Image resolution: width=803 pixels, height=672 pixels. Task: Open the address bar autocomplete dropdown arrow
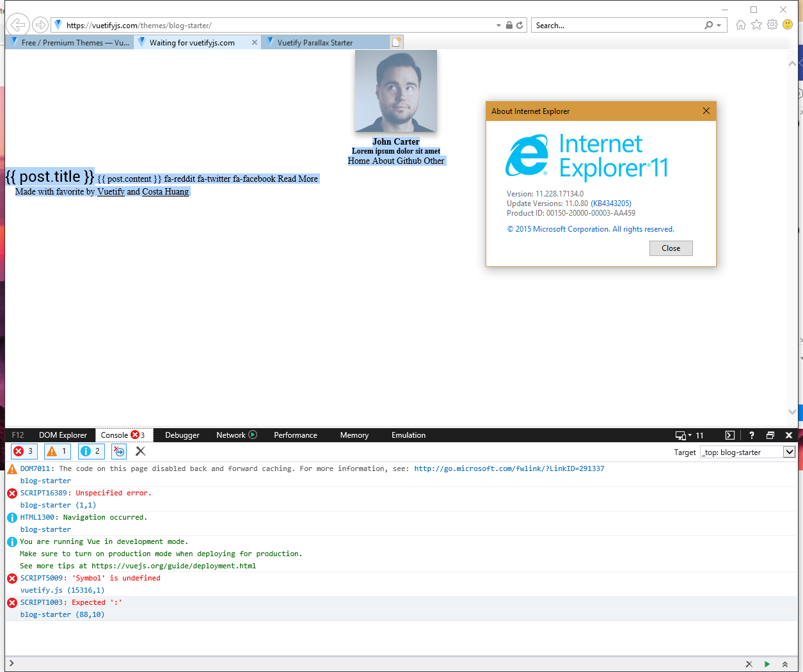(x=499, y=26)
